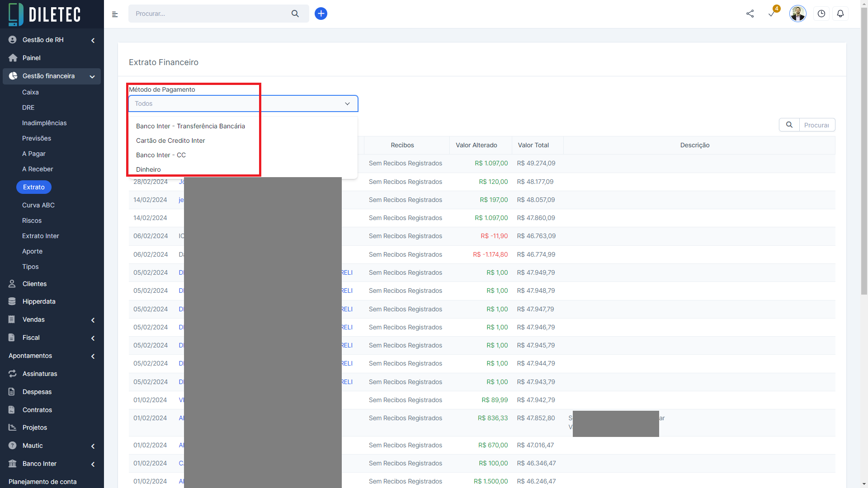Image resolution: width=868 pixels, height=488 pixels.
Task: Toggle the sidebar hamburger menu icon
Action: [x=115, y=14]
